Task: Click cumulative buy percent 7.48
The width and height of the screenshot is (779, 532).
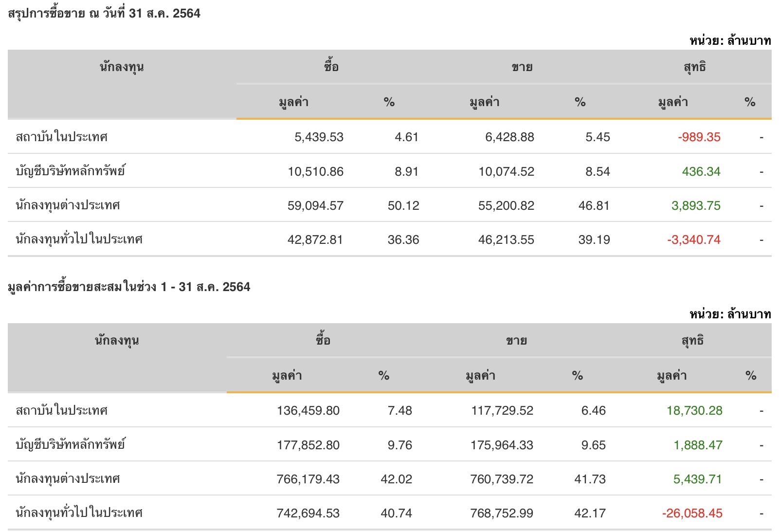Action: [400, 411]
